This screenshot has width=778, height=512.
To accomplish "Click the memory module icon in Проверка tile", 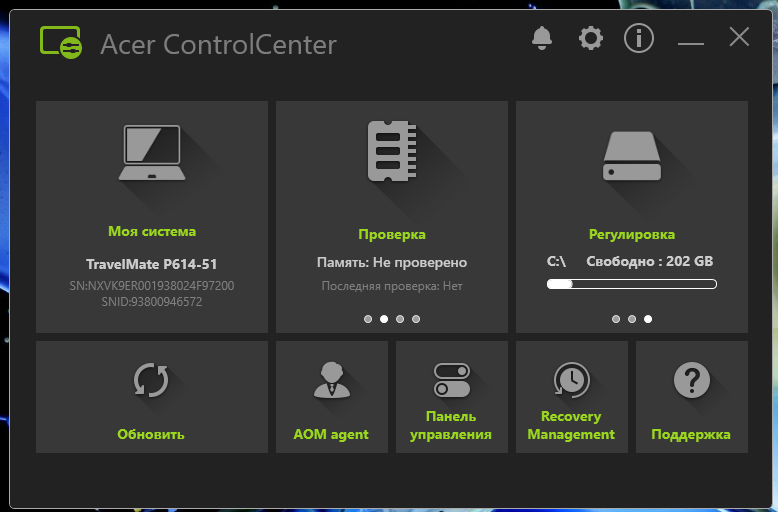I will [x=392, y=151].
